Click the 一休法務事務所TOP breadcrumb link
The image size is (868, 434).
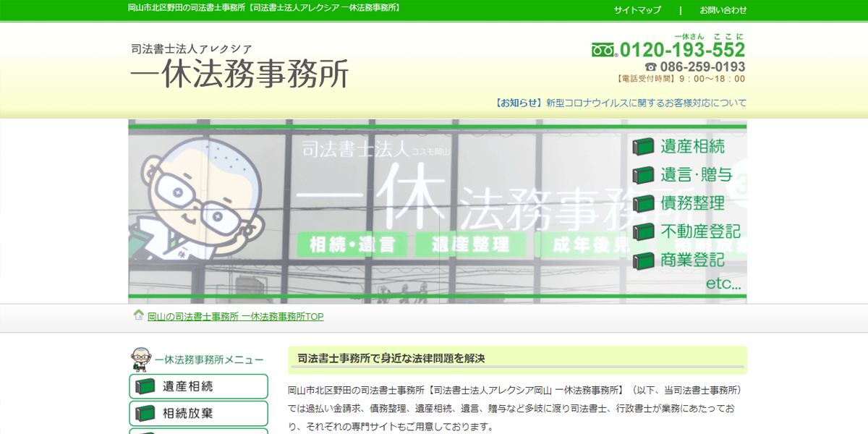pyautogui.click(x=234, y=317)
